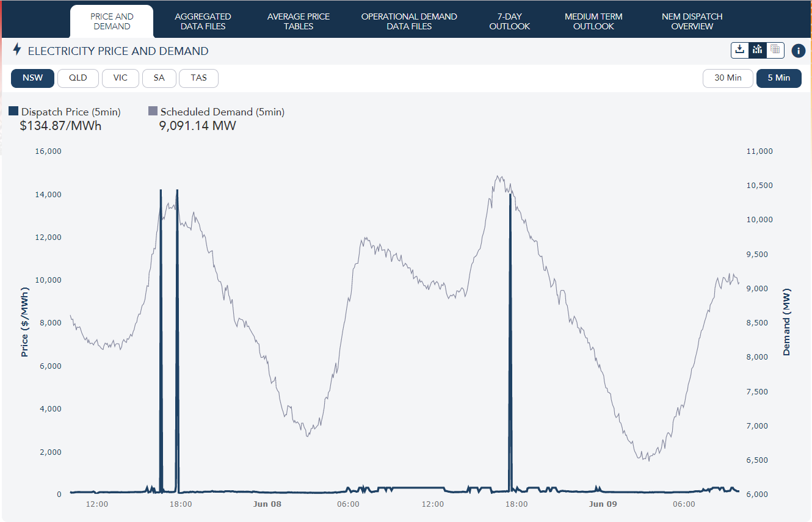Open the NEM Dispatch Overview tab
The width and height of the screenshot is (812, 522).
click(692, 21)
